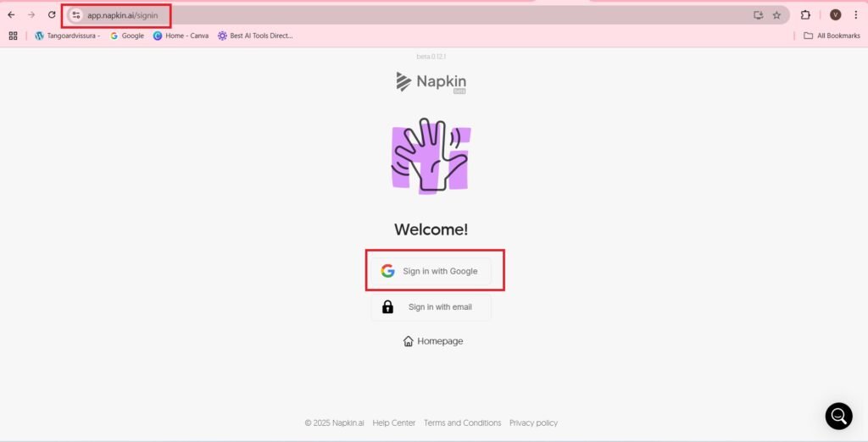The height and width of the screenshot is (442, 868).
Task: Click the browser forward arrow
Action: (31, 15)
